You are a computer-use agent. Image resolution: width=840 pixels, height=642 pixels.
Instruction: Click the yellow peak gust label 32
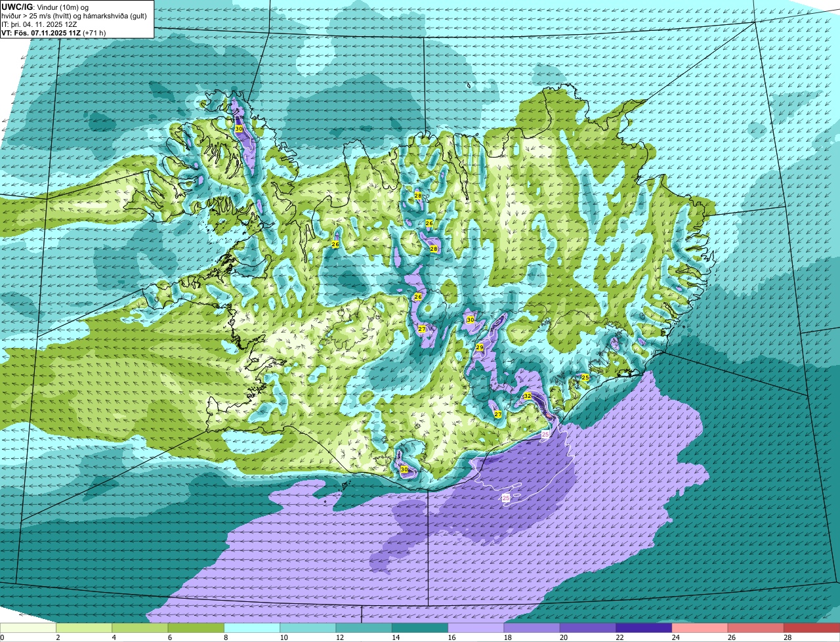point(527,396)
